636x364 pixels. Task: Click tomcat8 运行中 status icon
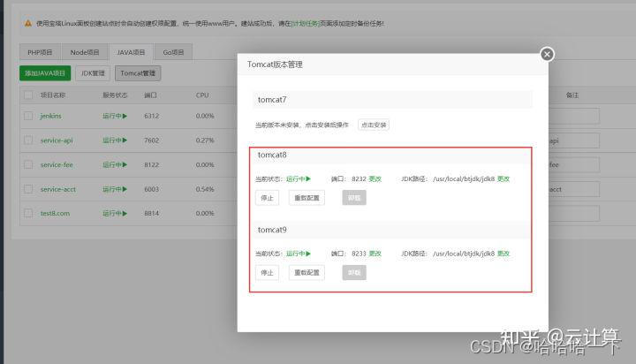tap(308, 178)
